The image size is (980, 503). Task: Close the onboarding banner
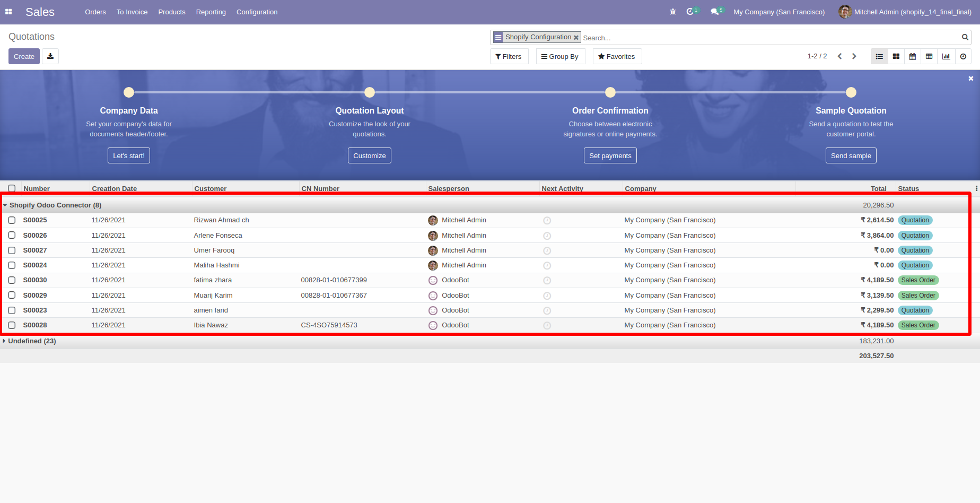point(971,79)
